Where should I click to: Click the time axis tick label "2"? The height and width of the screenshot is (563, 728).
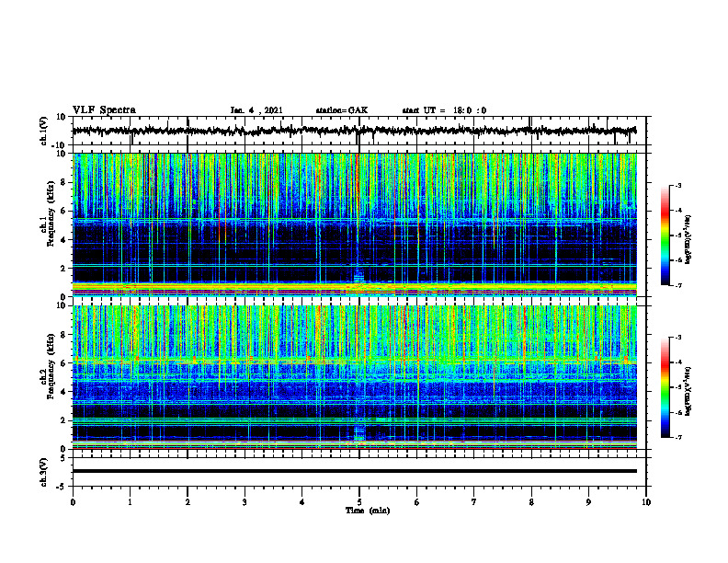coord(188,502)
